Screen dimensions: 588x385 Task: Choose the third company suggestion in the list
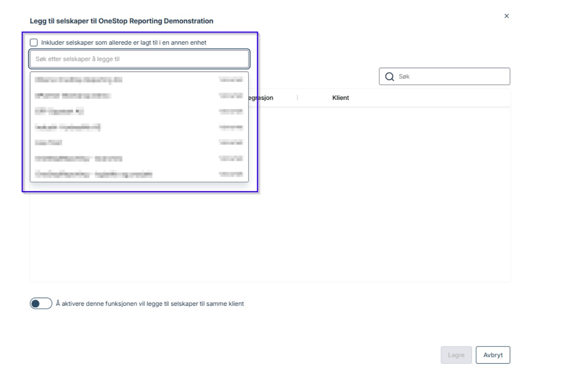click(x=139, y=112)
